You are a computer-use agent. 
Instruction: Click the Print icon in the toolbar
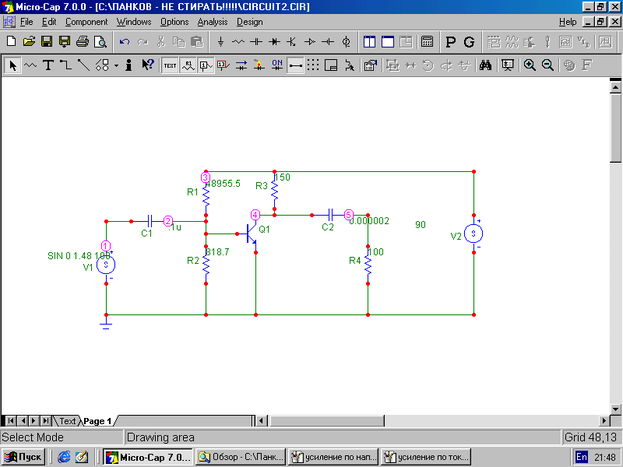click(83, 42)
